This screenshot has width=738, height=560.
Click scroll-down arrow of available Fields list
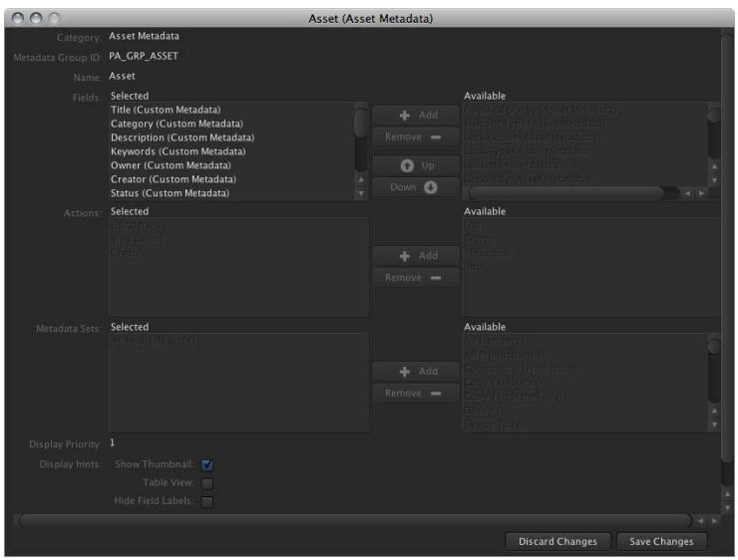(714, 180)
